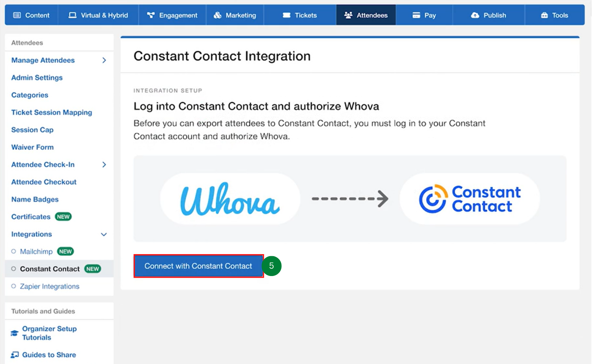The width and height of the screenshot is (592, 364).
Task: Select the Zapier Integrations radio button
Action: click(x=14, y=286)
